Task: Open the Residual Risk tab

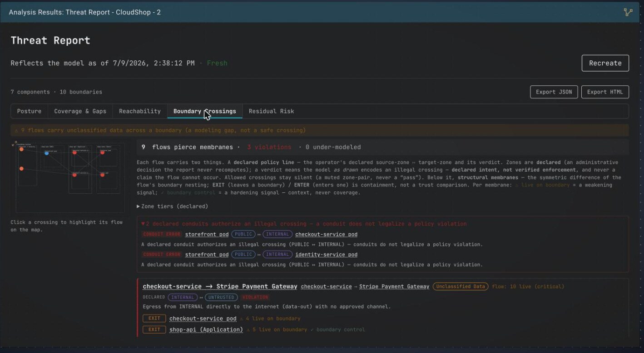Action: (271, 111)
